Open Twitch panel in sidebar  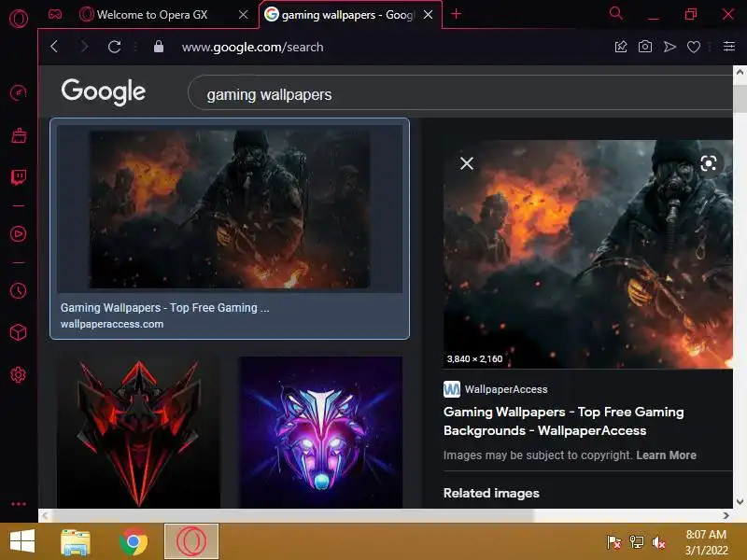point(19,177)
